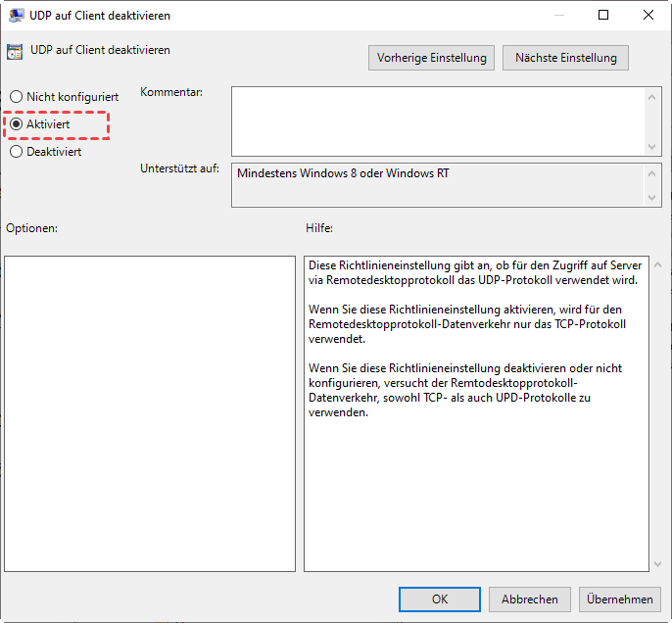Image resolution: width=672 pixels, height=623 pixels.
Task: Select the Aktiviert radio button
Action: pos(17,124)
